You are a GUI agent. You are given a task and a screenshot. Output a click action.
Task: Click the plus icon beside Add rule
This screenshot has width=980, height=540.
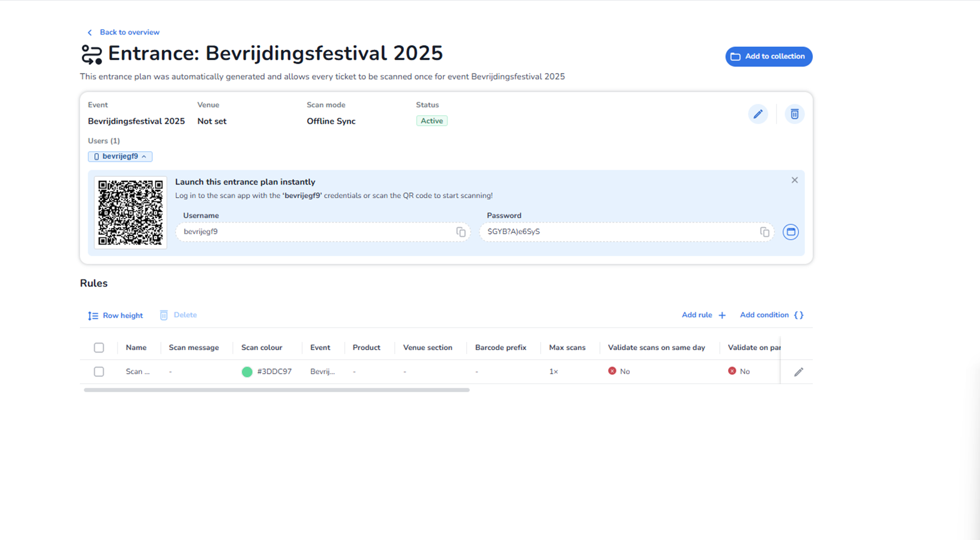[722, 315]
